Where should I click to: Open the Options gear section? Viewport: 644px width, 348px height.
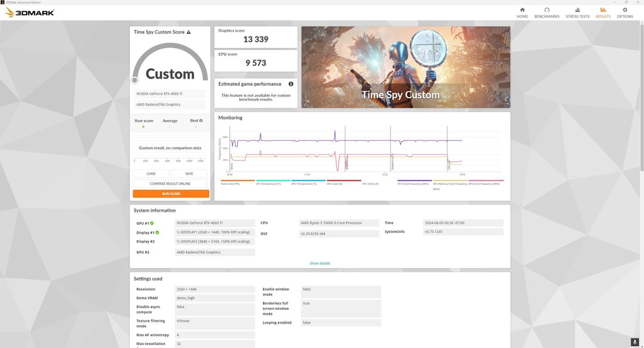[x=625, y=13]
